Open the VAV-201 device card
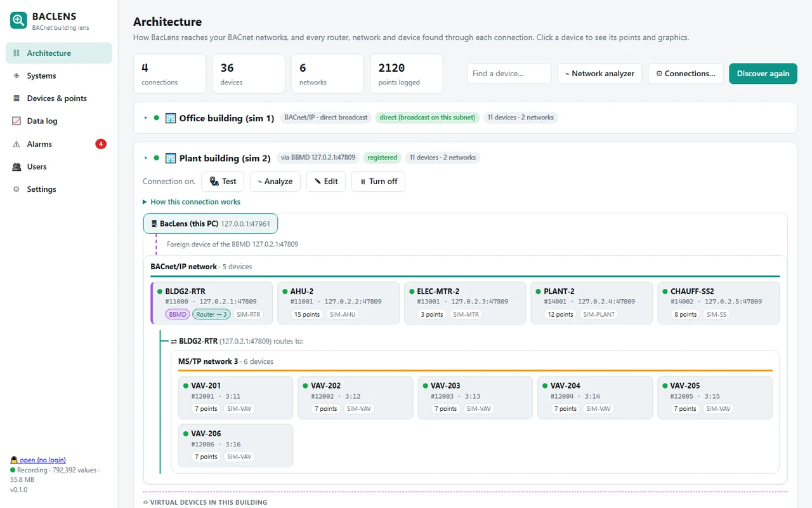812x508 pixels. tap(236, 398)
